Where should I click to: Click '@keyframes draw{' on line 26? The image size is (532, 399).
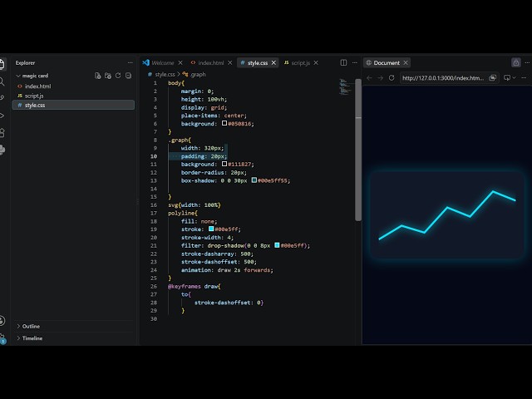194,286
